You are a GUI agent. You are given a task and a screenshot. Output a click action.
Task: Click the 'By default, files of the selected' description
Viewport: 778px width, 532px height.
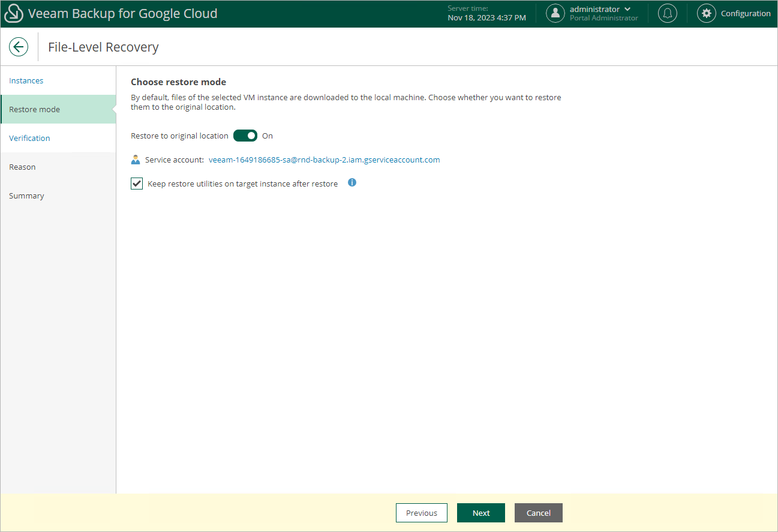pos(346,102)
